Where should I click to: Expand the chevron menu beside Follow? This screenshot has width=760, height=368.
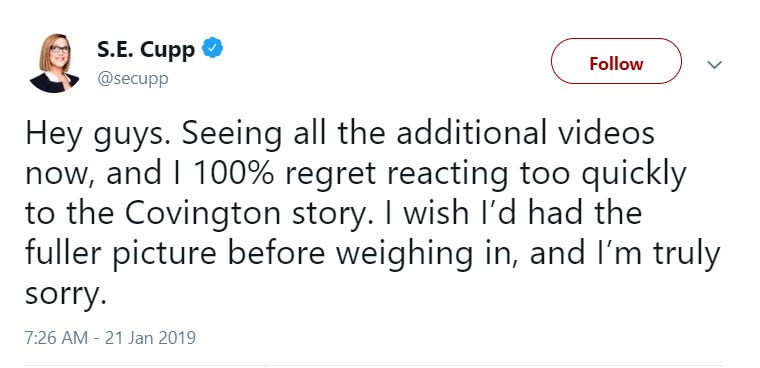click(714, 64)
